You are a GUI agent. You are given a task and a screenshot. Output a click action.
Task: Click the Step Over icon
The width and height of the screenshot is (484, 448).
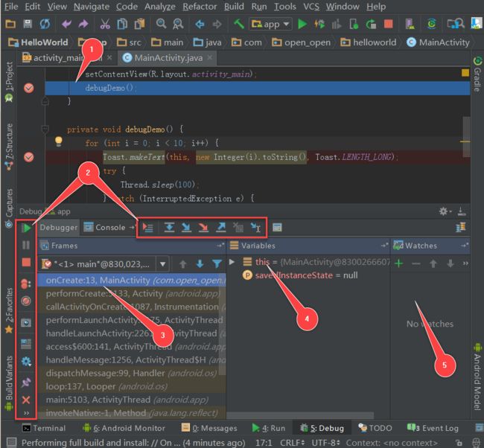point(169,228)
